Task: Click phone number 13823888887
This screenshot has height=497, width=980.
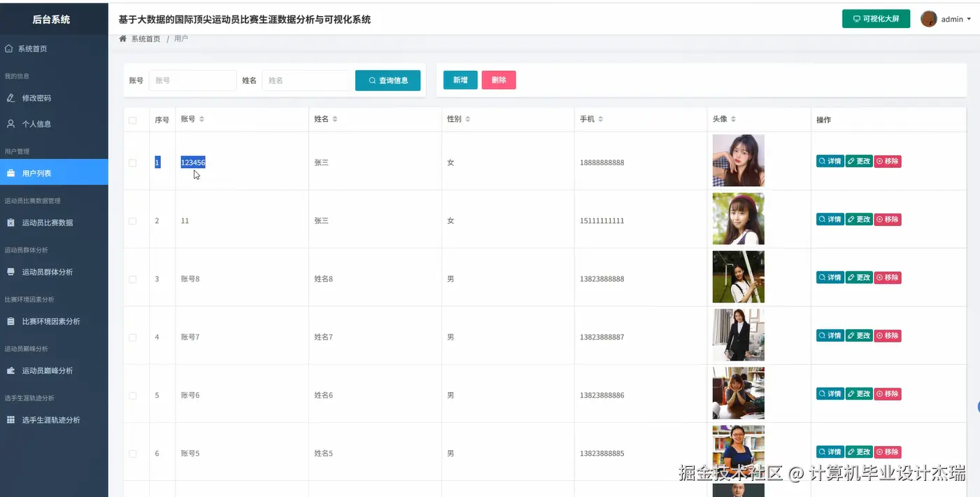Action: click(x=602, y=337)
